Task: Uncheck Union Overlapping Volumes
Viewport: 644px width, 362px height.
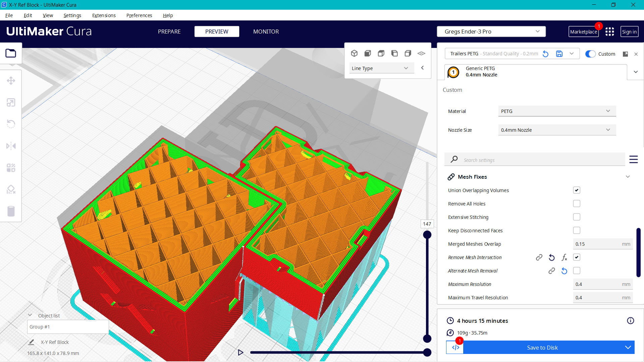Action: [577, 190]
